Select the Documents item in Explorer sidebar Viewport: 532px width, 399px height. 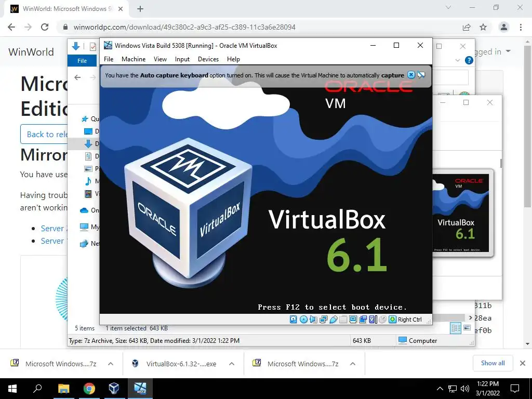coord(88,156)
